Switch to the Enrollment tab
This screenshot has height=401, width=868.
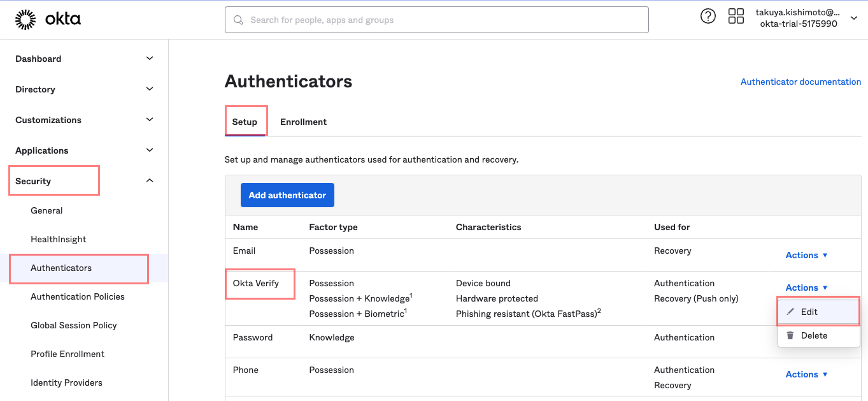(x=303, y=122)
